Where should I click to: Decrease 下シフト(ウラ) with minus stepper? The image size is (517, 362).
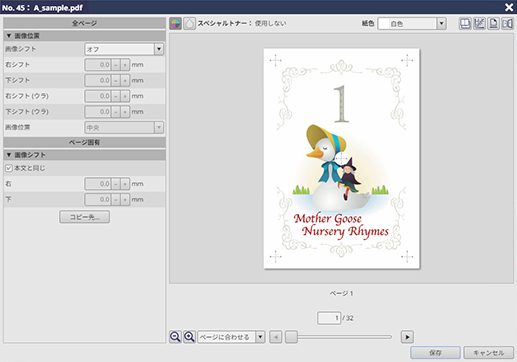pos(116,112)
